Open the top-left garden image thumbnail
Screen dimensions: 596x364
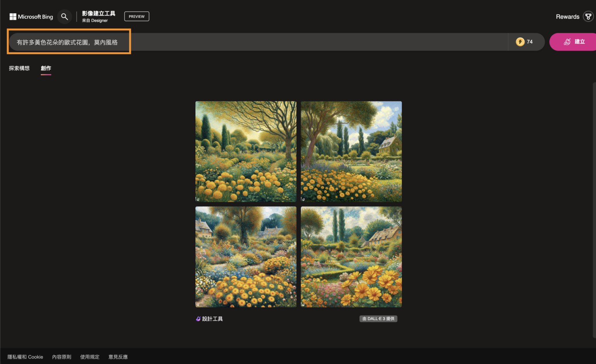(x=245, y=151)
